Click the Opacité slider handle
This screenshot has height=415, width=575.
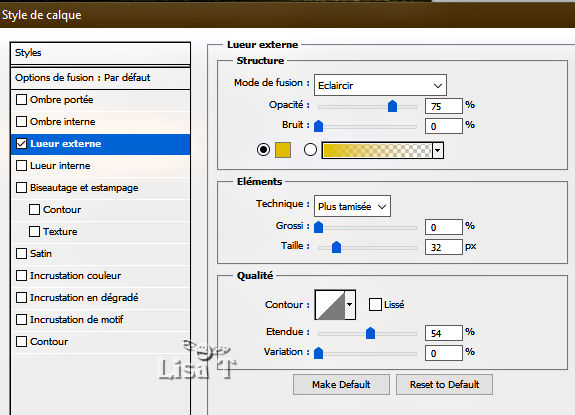point(392,106)
